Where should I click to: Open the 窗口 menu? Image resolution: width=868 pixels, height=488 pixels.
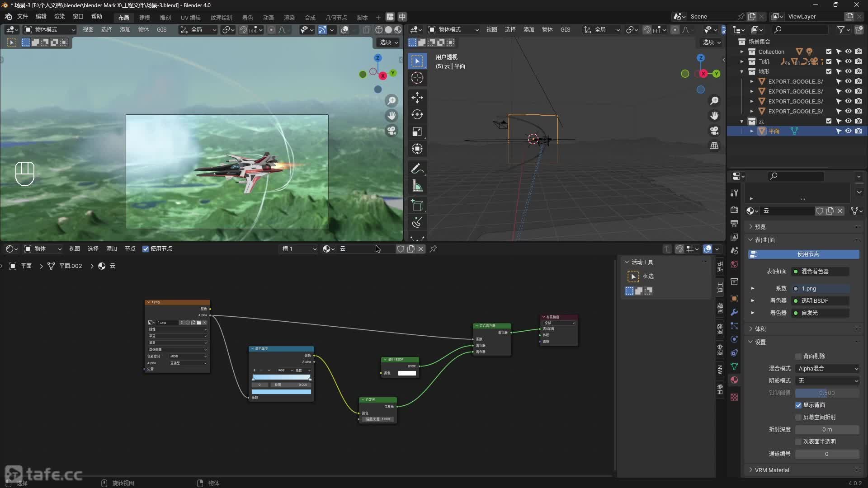click(78, 16)
